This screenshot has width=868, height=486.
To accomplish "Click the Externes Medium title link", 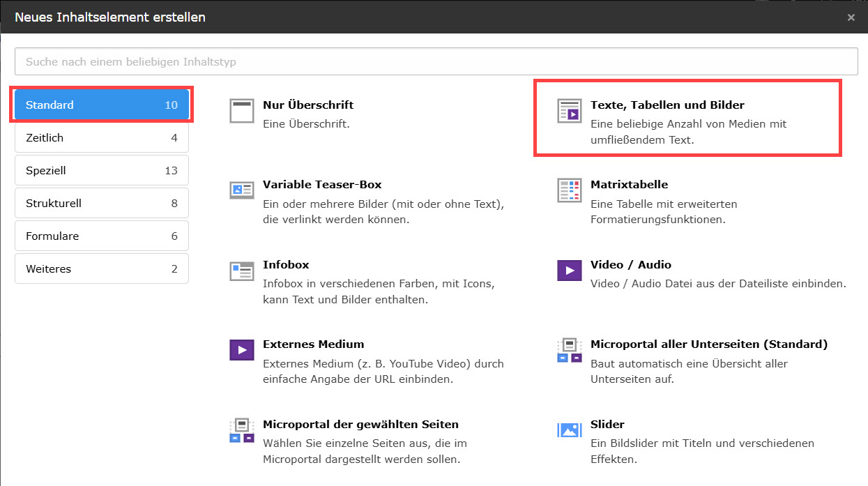I will (313, 344).
